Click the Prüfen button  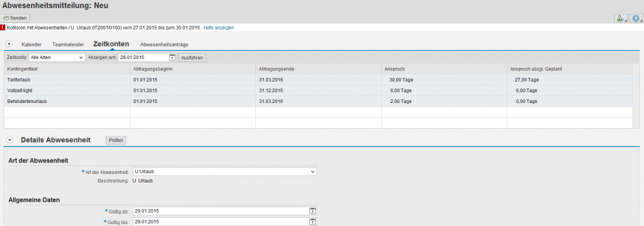click(x=116, y=140)
